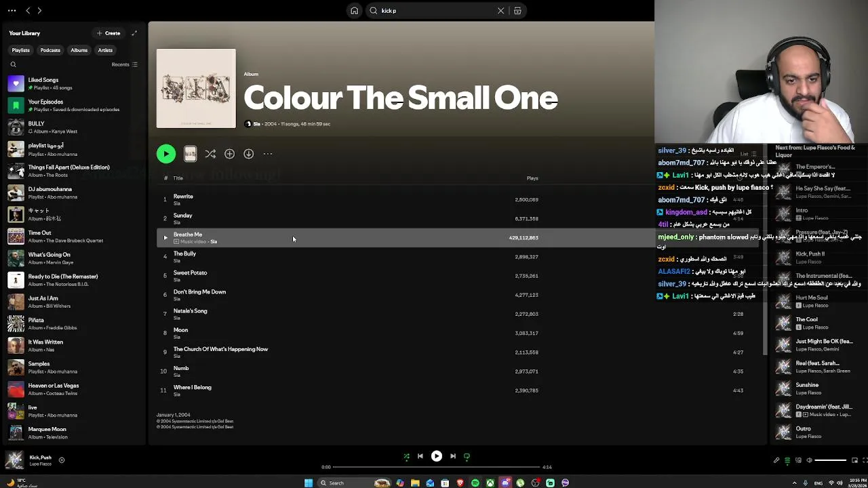
Task: Add Kick, Push to Liked Songs
Action: (61, 460)
